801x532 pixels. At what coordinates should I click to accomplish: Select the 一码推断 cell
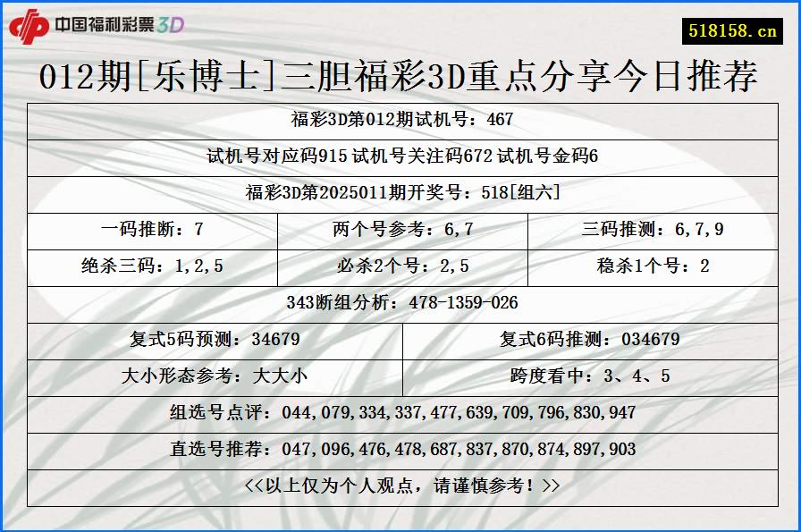pyautogui.click(x=152, y=227)
